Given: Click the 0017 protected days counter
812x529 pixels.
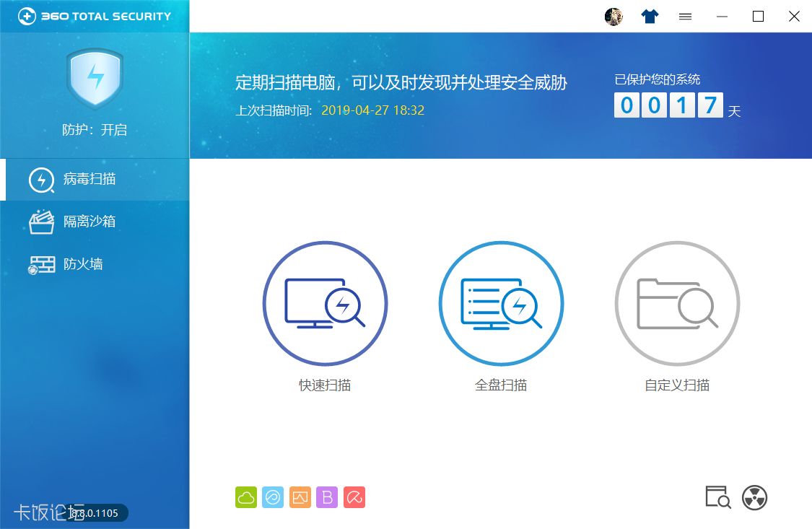Looking at the screenshot, I should tap(668, 105).
